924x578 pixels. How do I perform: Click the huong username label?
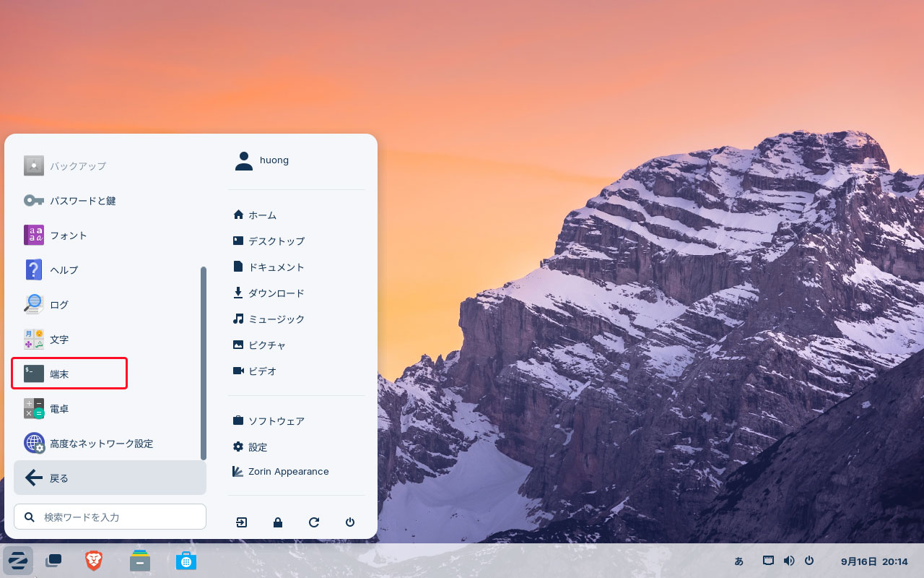[x=274, y=160]
